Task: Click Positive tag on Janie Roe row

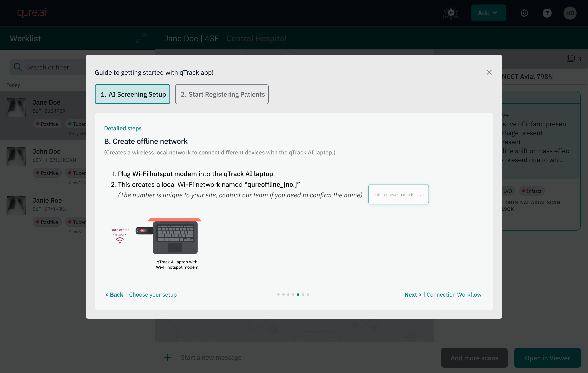Action: click(47, 222)
